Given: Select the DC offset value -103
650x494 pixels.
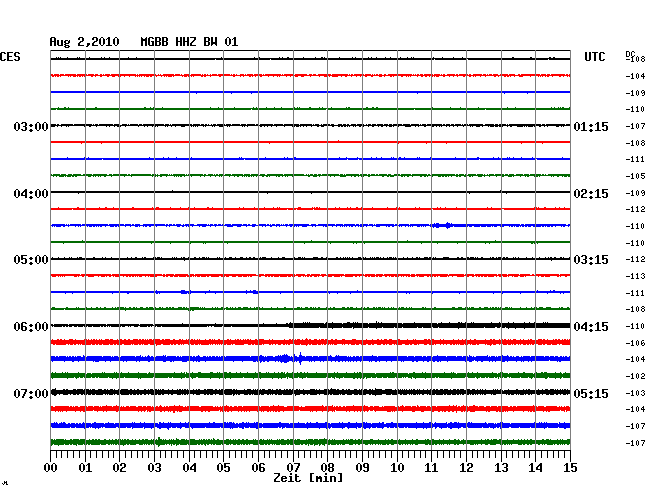Looking at the screenshot, I should click(635, 393).
